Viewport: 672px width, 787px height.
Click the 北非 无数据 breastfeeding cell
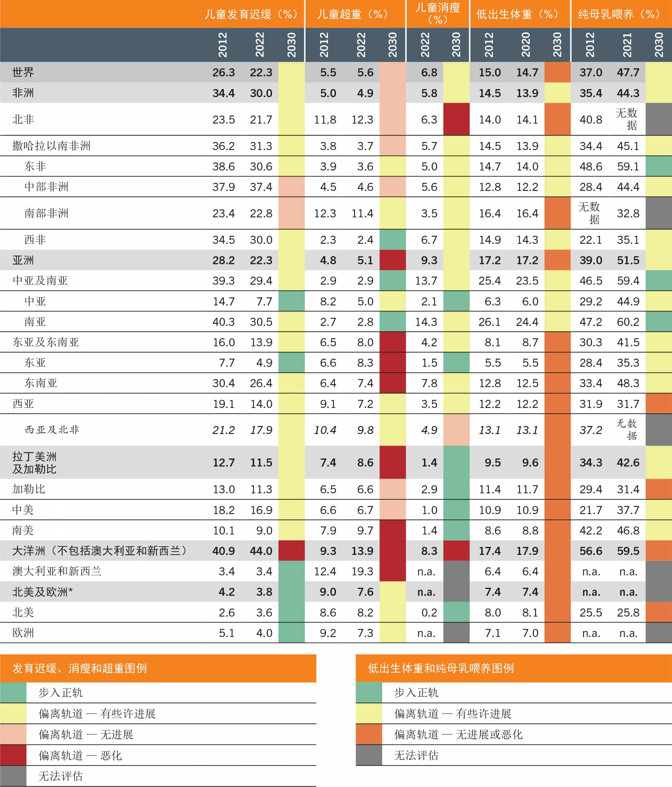click(626, 119)
